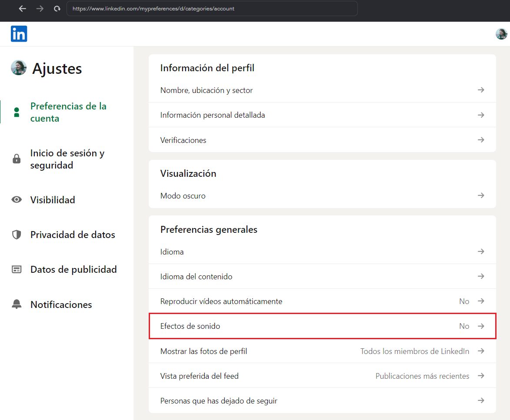Expand Idioma setting with its arrow

tap(481, 251)
